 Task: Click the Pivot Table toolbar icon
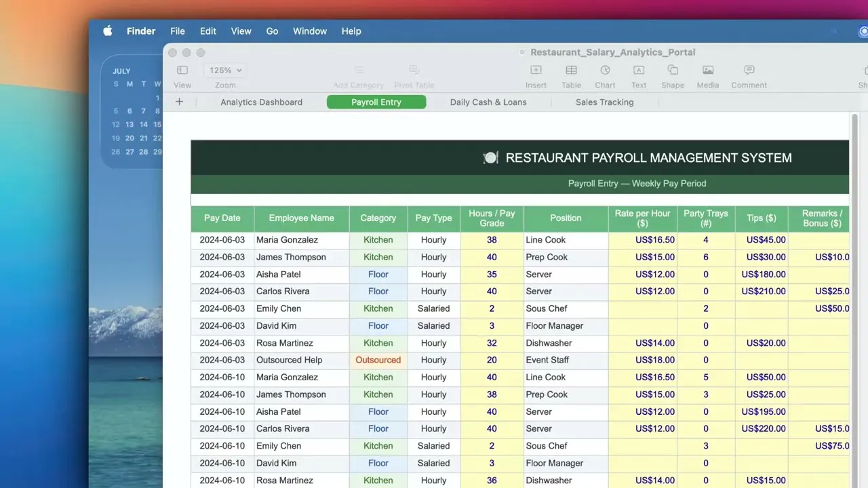click(414, 70)
